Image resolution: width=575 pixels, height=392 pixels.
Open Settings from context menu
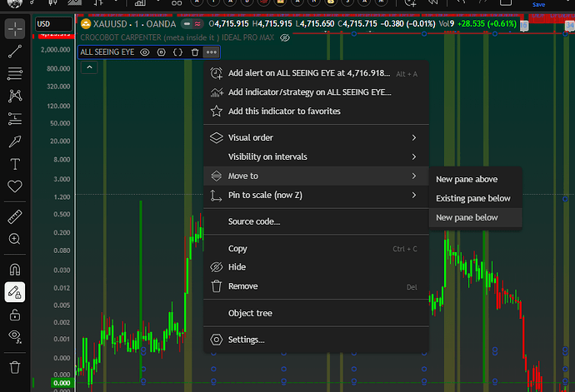[316, 340]
